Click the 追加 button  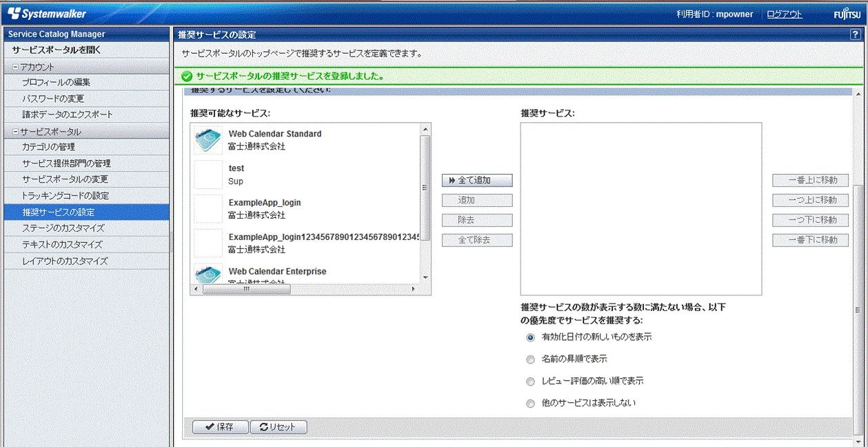coord(477,200)
